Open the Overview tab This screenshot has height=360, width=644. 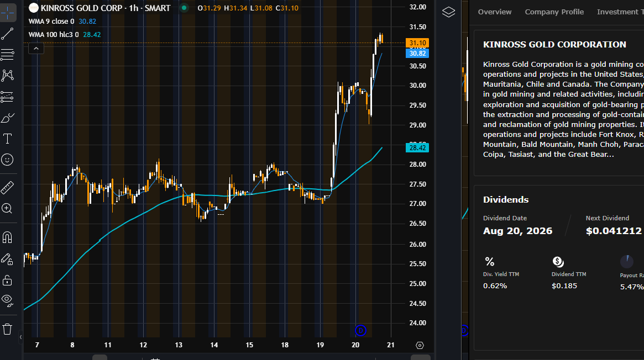pyautogui.click(x=495, y=12)
